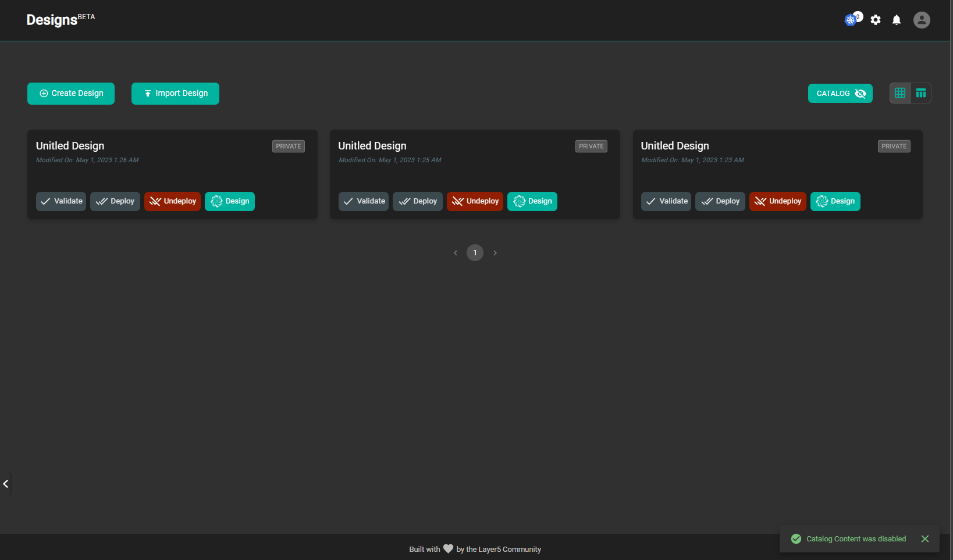Open the notification bell
Image resolution: width=953 pixels, height=560 pixels.
[x=897, y=20]
